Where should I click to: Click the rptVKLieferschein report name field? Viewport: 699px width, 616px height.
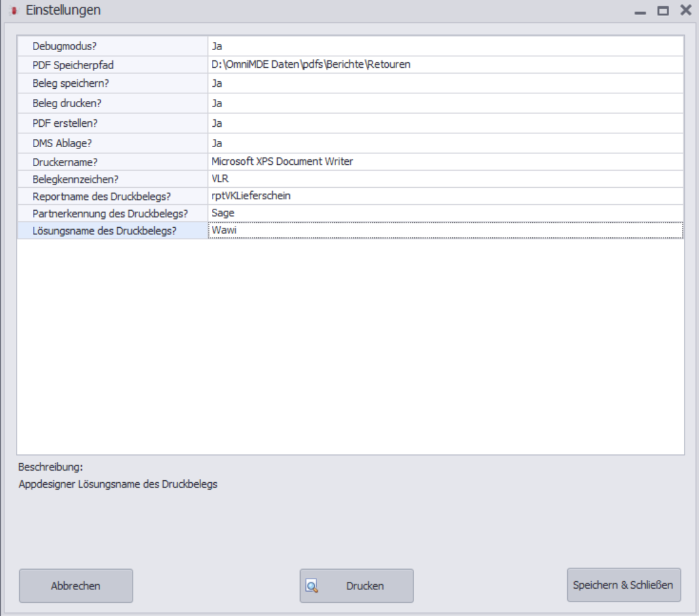tap(445, 196)
